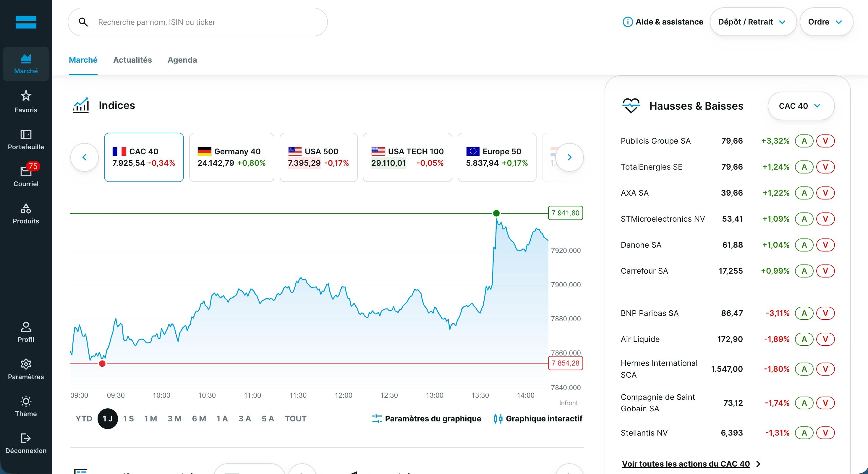
Task: Buy BNP Paribas SA with A button
Action: point(804,313)
